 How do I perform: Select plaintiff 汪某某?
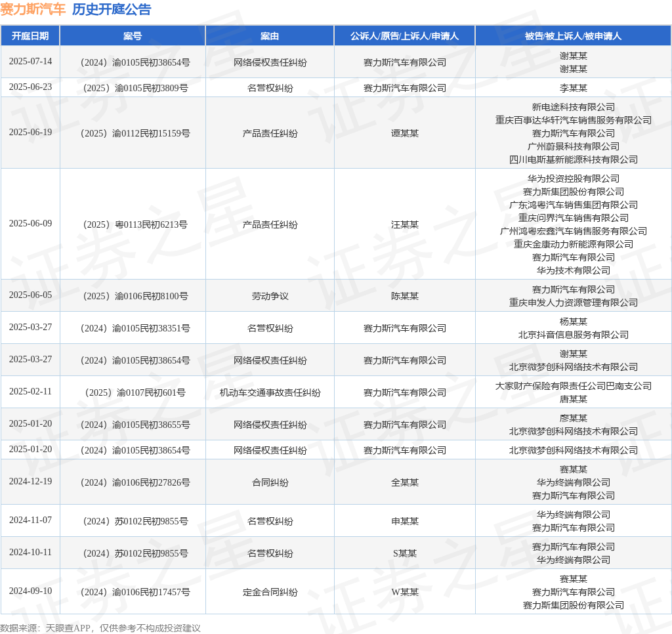tap(404, 224)
